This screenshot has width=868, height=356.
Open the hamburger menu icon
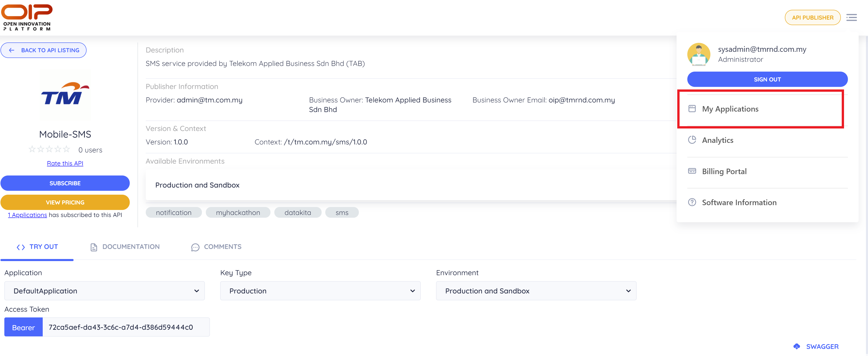(x=851, y=18)
